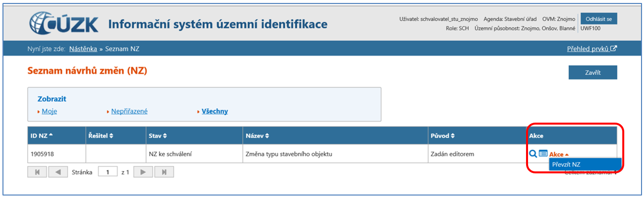Sort table by Řešitel column
Screen dimensions: 644x197
(x=101, y=135)
